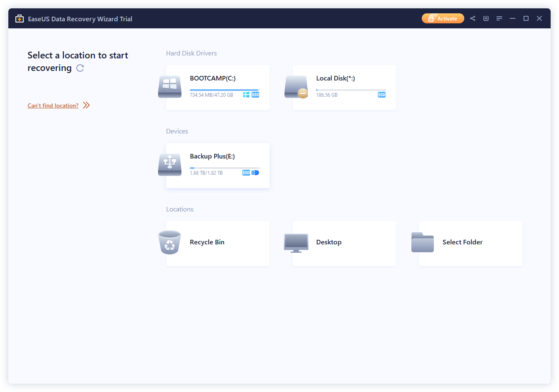Select the BOOTCAMP(C:) hard disk icon
The height and width of the screenshot is (392, 559).
(x=170, y=86)
